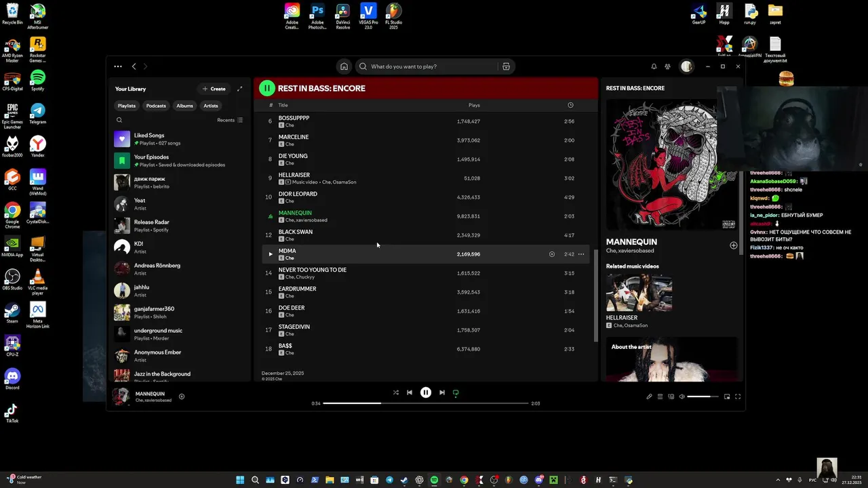Click the Spotify icon in the taskbar
This screenshot has width=868, height=488.
(434, 480)
